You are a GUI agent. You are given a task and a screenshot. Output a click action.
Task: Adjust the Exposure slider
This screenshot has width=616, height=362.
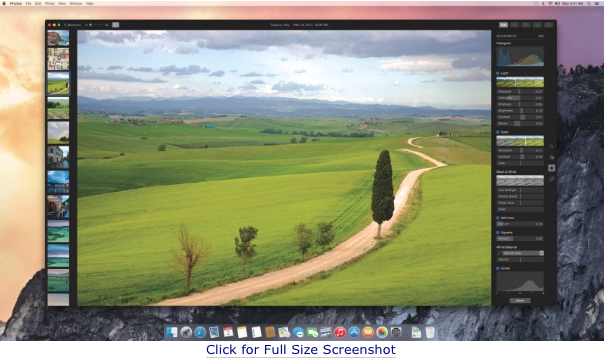520,91
